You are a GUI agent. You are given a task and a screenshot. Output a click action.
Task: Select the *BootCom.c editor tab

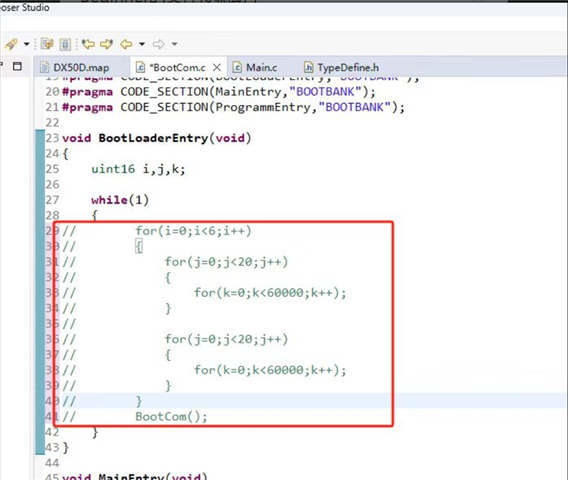(178, 67)
